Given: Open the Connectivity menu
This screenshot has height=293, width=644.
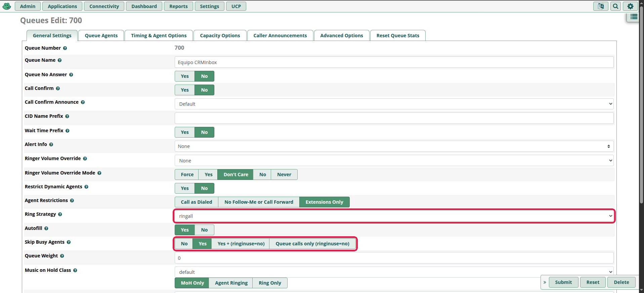Looking at the screenshot, I should click(104, 6).
